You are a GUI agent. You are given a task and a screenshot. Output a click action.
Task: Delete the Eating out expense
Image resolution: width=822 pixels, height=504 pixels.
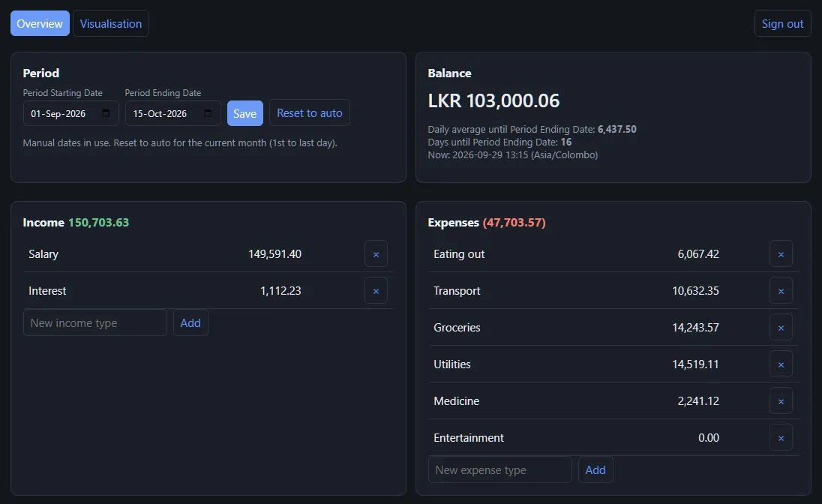781,254
